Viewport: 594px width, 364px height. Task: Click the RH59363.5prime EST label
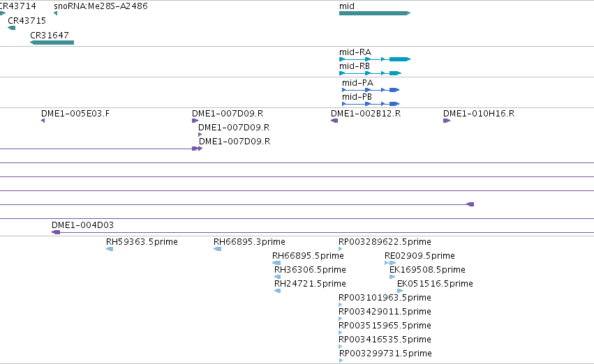tap(142, 242)
